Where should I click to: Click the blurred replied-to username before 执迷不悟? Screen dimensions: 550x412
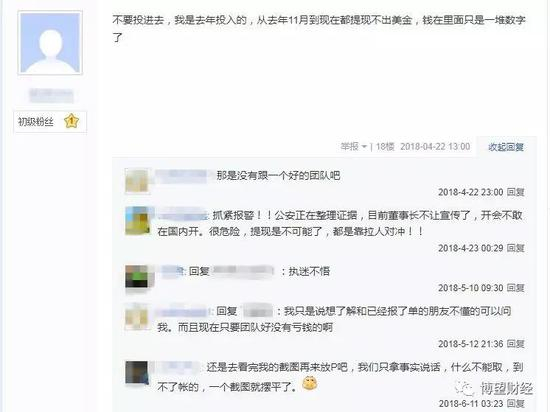[243, 271]
